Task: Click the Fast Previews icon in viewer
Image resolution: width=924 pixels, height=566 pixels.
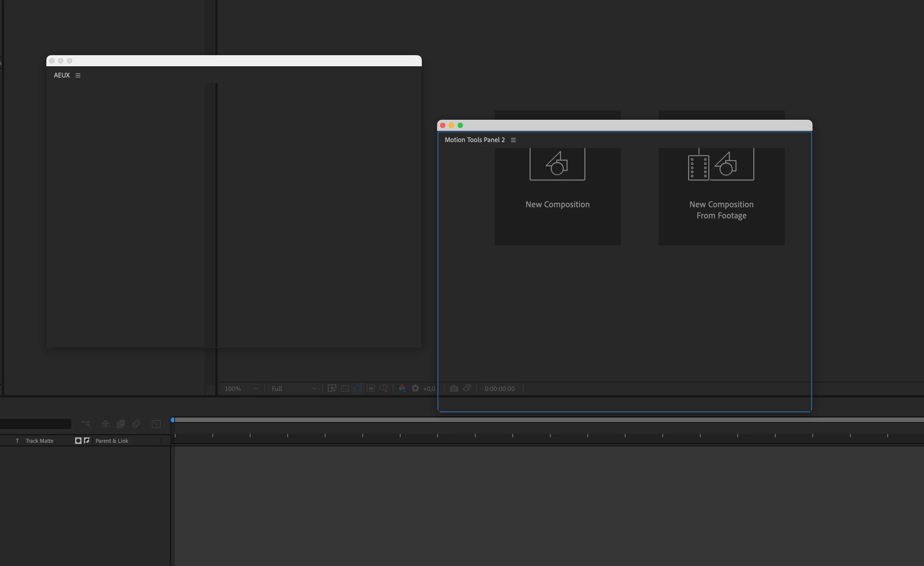Action: [332, 388]
